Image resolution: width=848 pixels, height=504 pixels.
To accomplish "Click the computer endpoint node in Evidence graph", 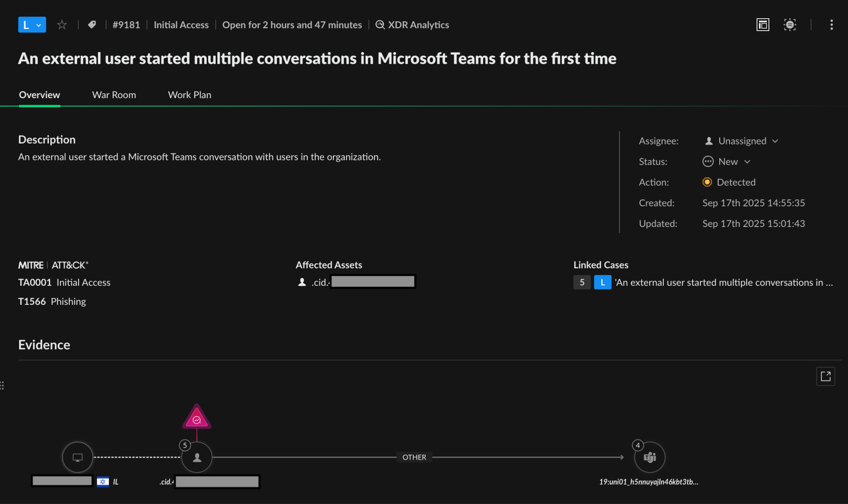I will click(x=77, y=457).
